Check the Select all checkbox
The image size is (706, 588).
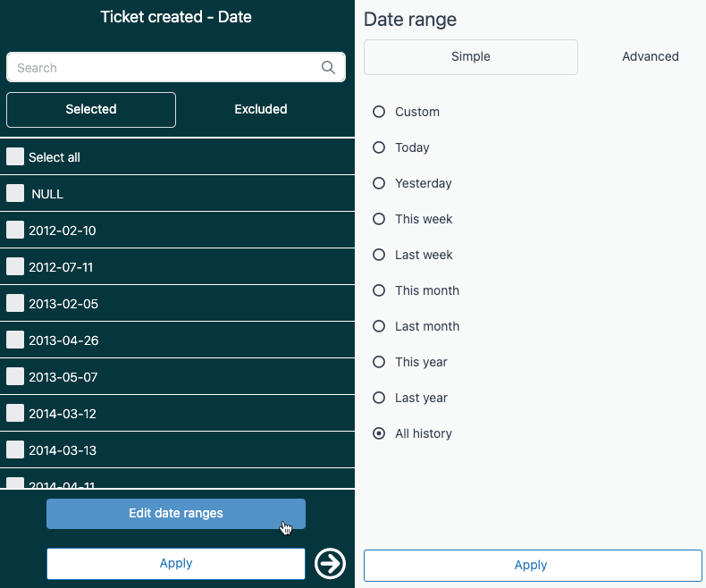[x=15, y=157]
